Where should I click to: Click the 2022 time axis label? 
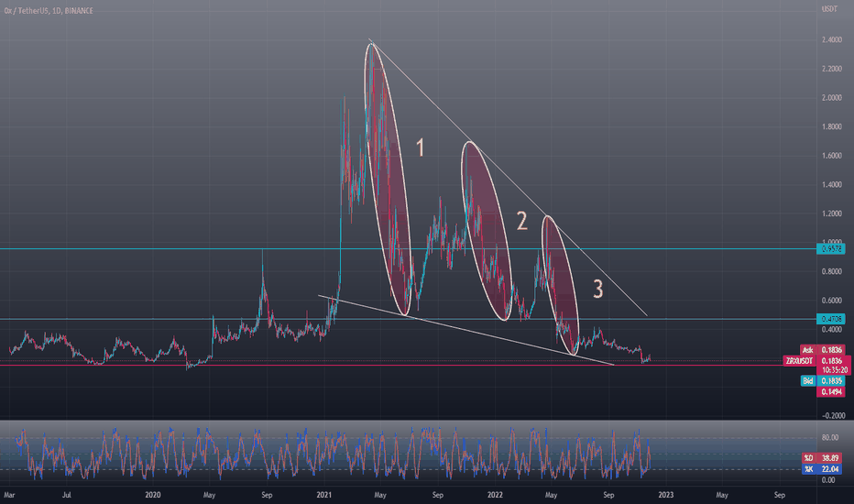[495, 495]
